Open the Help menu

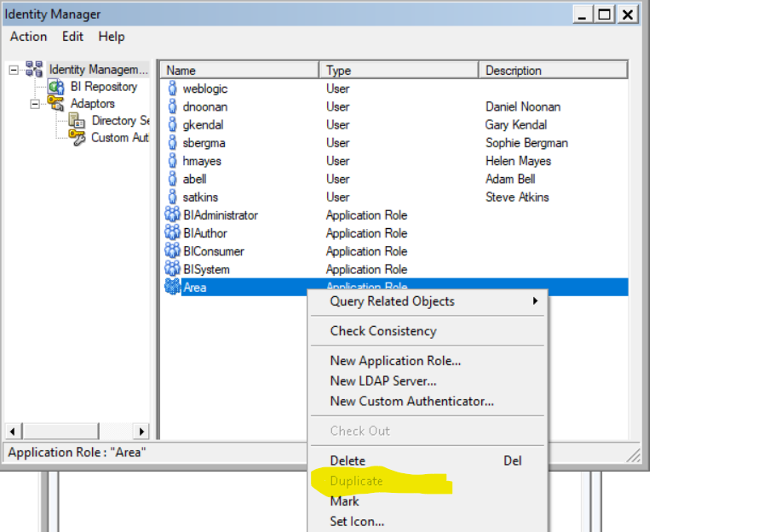[x=112, y=37]
